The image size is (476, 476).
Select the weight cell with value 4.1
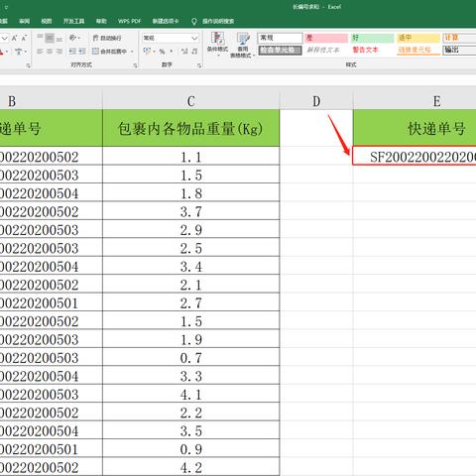click(x=191, y=394)
